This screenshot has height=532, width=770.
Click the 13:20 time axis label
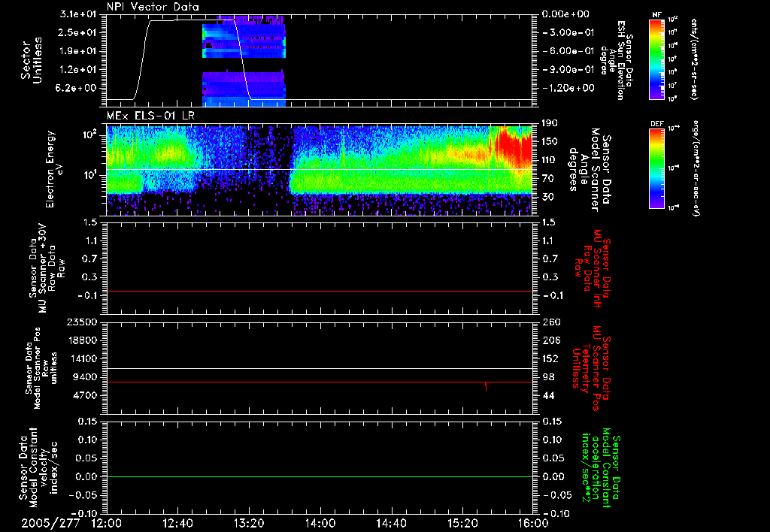[249, 523]
